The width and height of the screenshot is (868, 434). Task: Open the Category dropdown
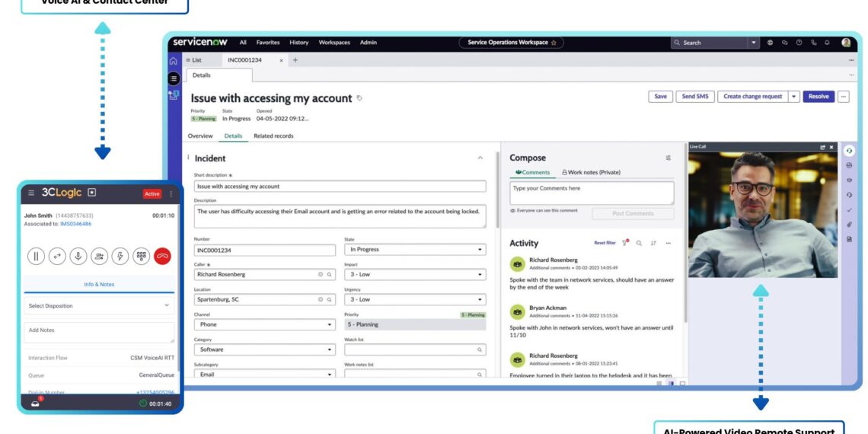click(x=265, y=349)
